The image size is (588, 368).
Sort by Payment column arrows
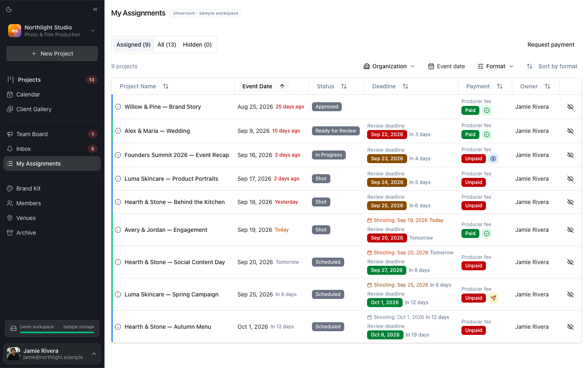click(x=500, y=86)
